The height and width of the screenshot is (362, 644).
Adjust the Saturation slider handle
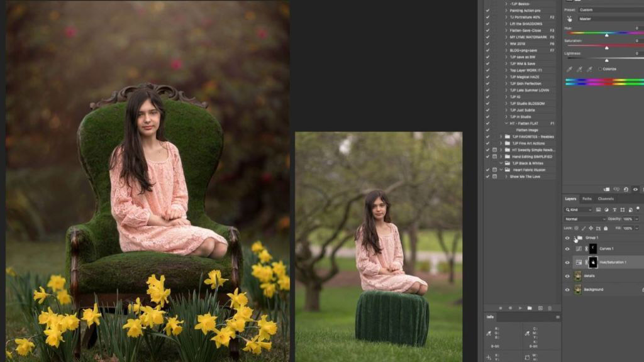point(607,48)
